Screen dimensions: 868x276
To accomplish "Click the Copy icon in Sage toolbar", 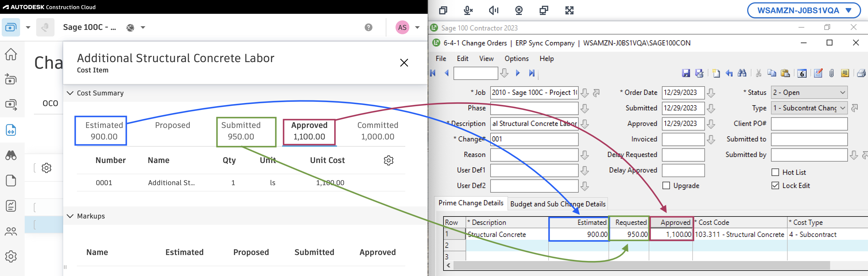I will pyautogui.click(x=772, y=73).
